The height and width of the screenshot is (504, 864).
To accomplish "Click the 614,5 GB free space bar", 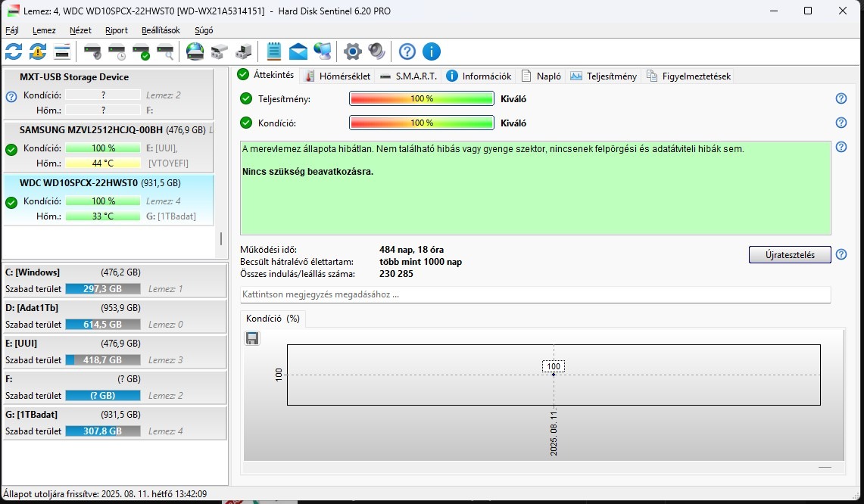I will (x=102, y=325).
